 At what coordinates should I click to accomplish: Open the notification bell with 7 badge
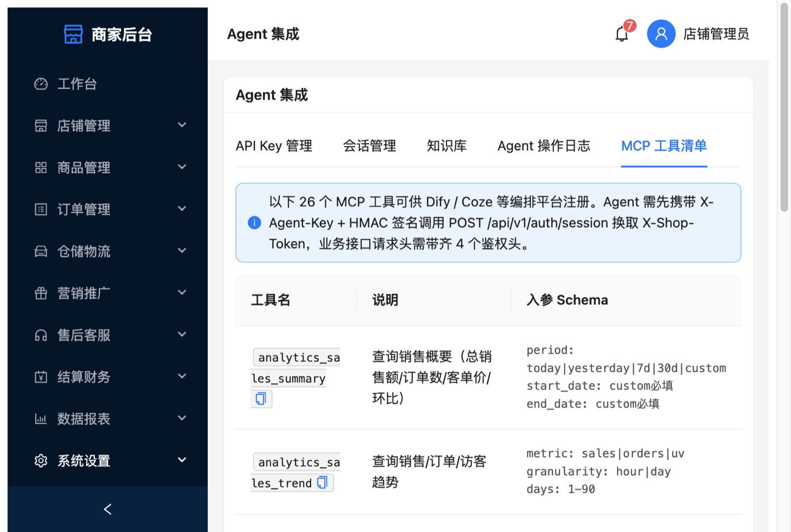point(622,34)
